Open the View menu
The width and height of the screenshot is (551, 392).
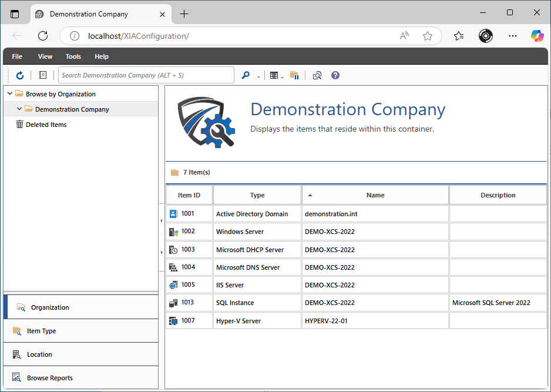[45, 56]
